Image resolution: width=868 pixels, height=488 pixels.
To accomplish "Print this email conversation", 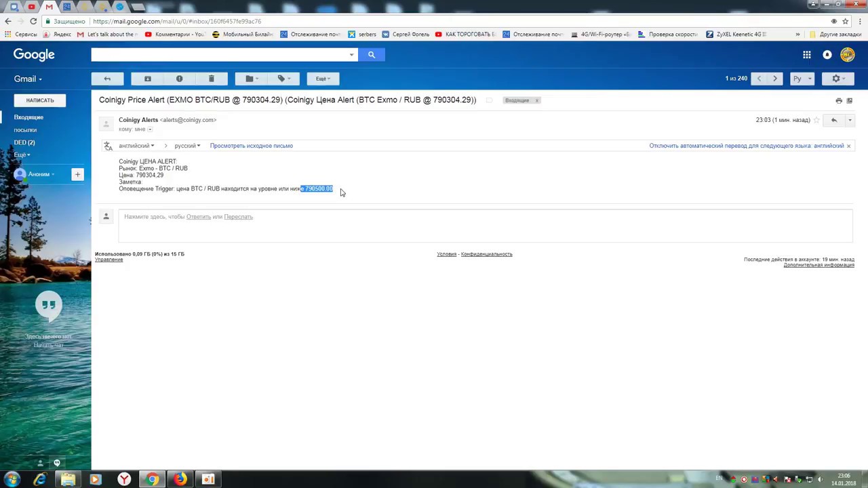I will coord(839,100).
